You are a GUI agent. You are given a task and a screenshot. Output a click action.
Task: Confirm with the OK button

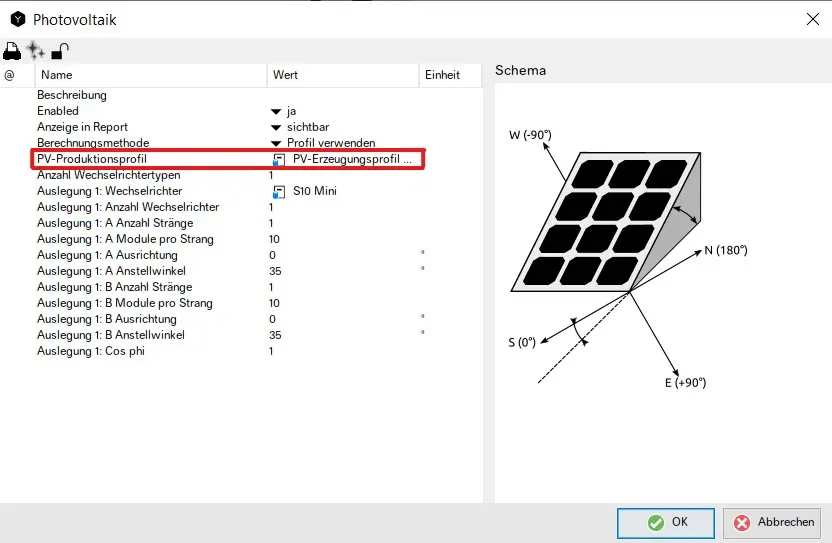pyautogui.click(x=665, y=523)
